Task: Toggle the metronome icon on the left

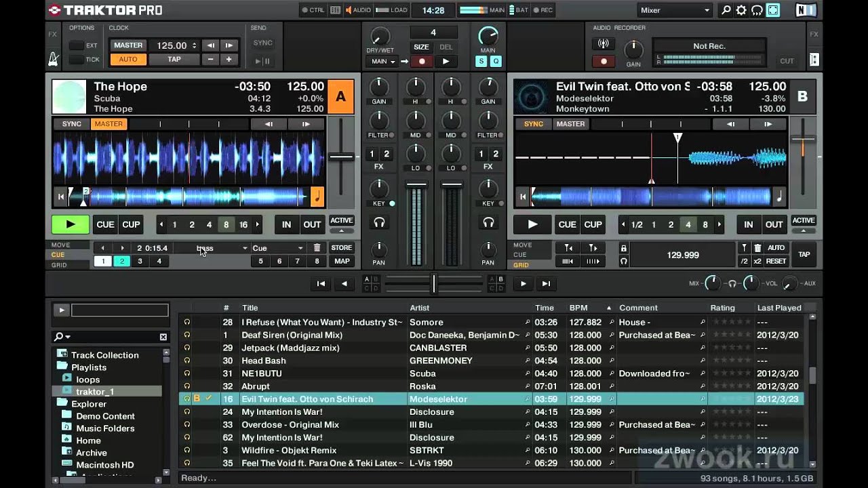Action: [53, 59]
